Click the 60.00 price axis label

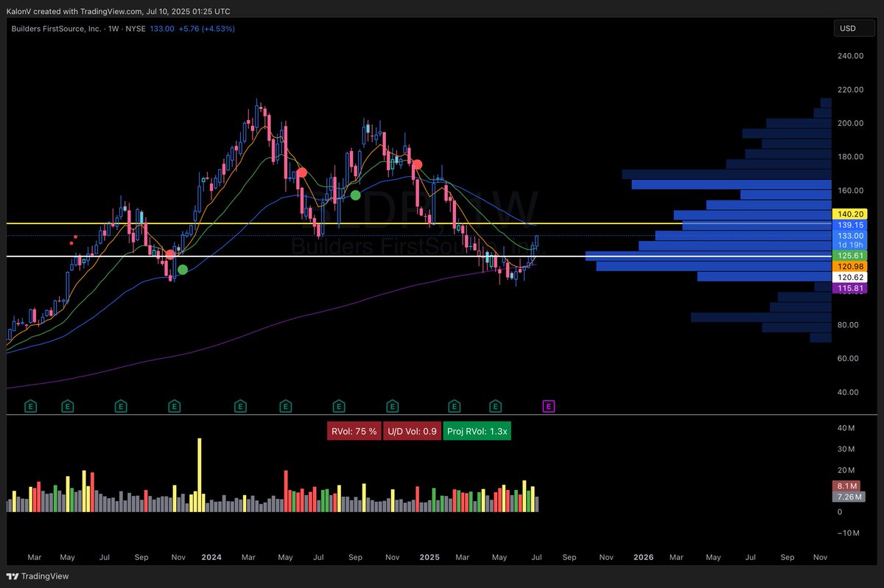(849, 358)
